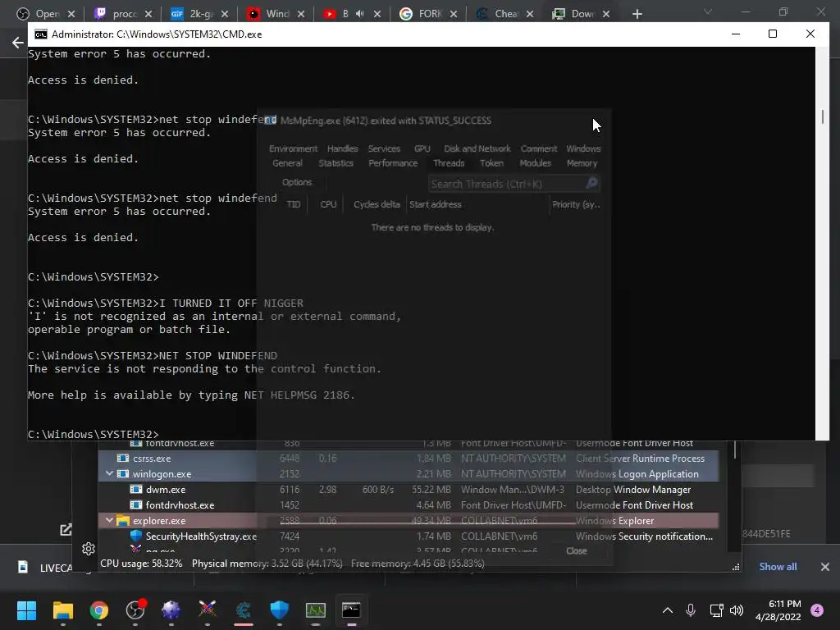The height and width of the screenshot is (630, 840).
Task: Sort threads by the TID column
Action: pyautogui.click(x=294, y=204)
